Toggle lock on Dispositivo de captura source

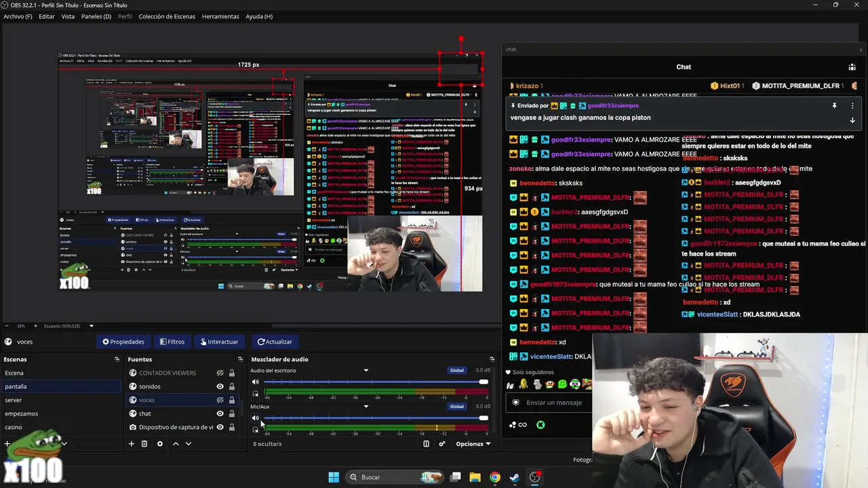(x=231, y=427)
